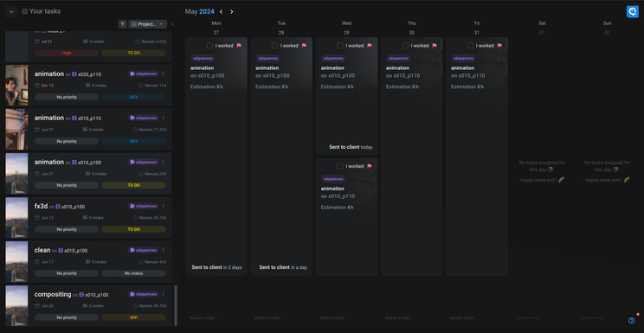Click red flag on Monday 27 card
The width and height of the screenshot is (644, 333).
tap(239, 46)
